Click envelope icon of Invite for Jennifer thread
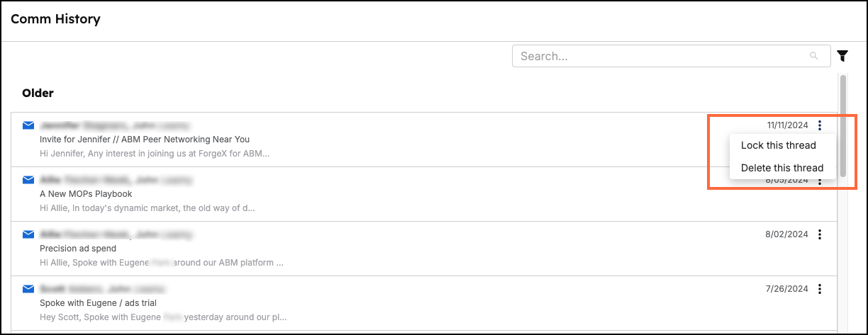Screen dimensions: 868x335 28,125
